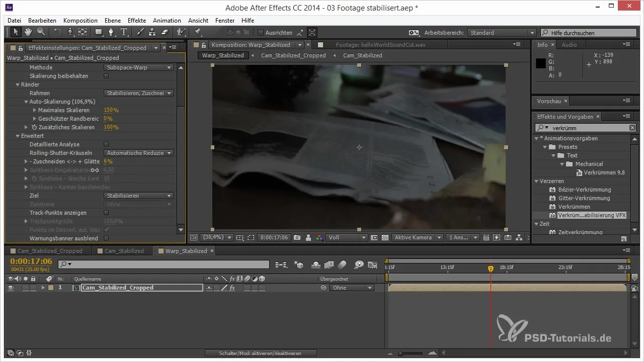
Task: Open the composition mini-flowchart icon in timeline
Action: click(282, 264)
